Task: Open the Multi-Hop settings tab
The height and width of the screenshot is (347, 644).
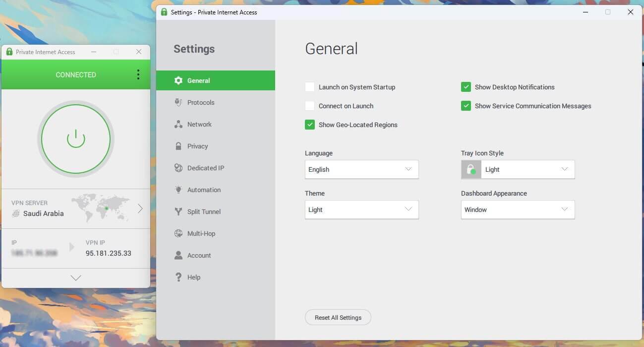Action: pyautogui.click(x=216, y=233)
